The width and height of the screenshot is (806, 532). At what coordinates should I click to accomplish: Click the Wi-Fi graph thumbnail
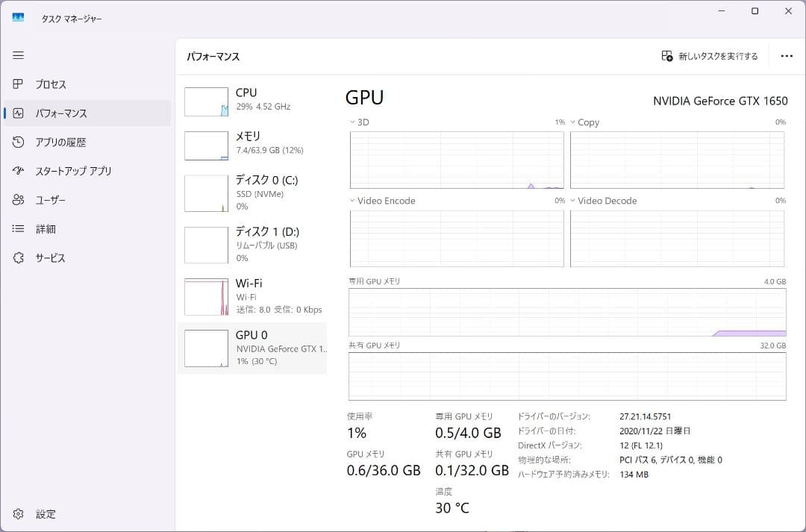206,296
